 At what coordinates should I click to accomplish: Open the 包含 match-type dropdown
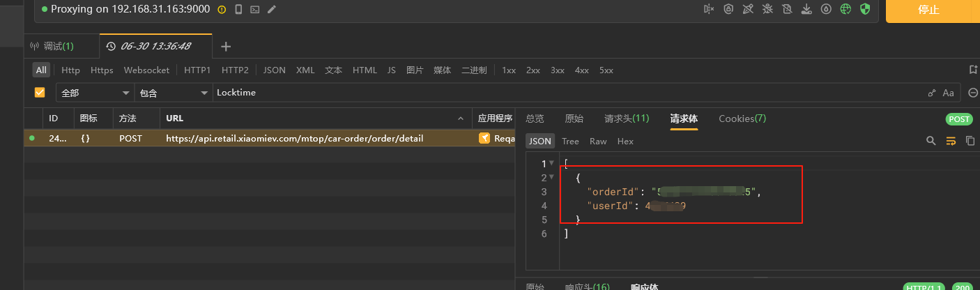[174, 92]
